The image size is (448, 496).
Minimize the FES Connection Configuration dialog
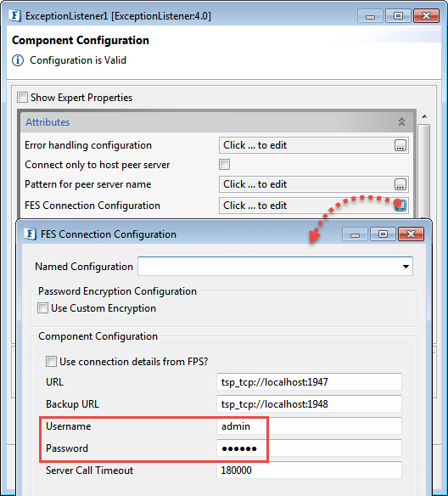[x=356, y=234]
